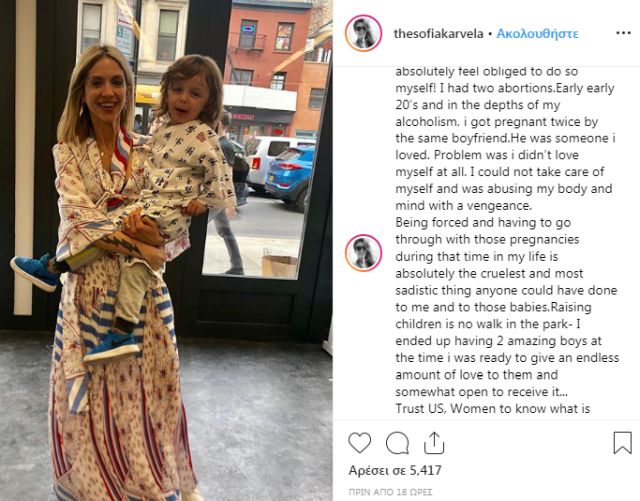Open post timestamp ΠΡΙΝ ΑΠΟ 18 ΩΡΕΣ
The image size is (640, 501).
click(390, 492)
